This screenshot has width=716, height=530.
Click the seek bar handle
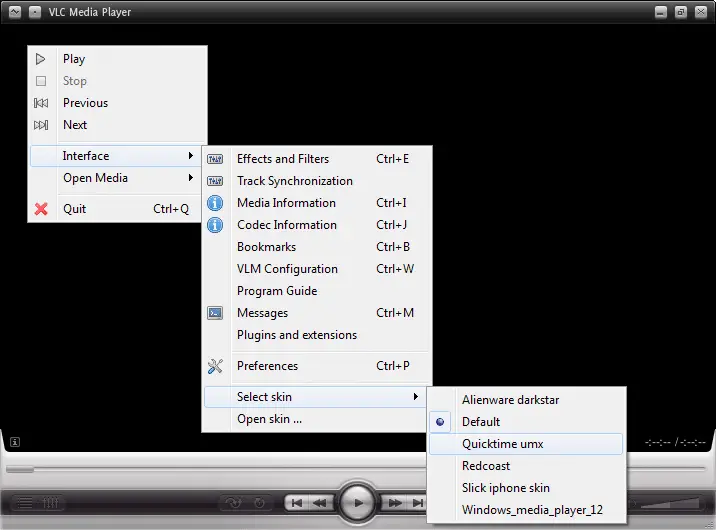[20, 469]
